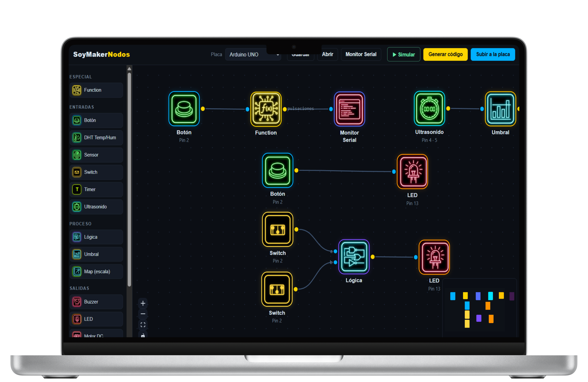588x382 pixels.
Task: Click the 'pulsaciones' connection label
Action: (300, 109)
